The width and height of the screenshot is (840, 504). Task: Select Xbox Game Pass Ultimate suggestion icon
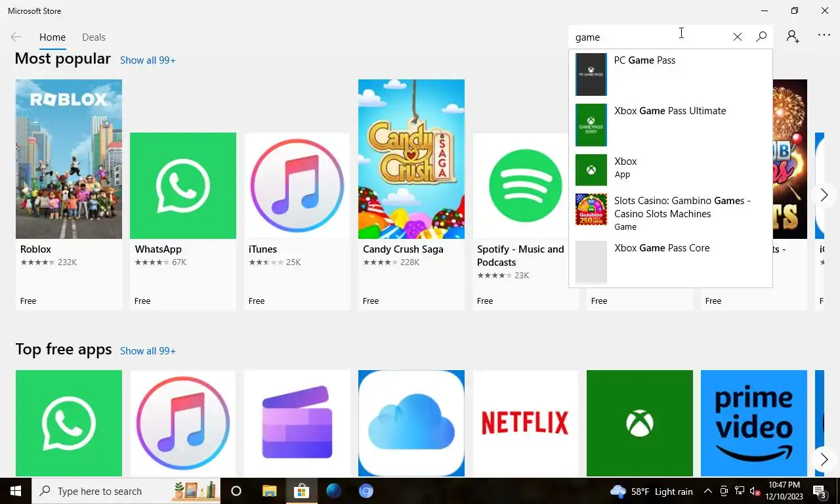pyautogui.click(x=591, y=125)
